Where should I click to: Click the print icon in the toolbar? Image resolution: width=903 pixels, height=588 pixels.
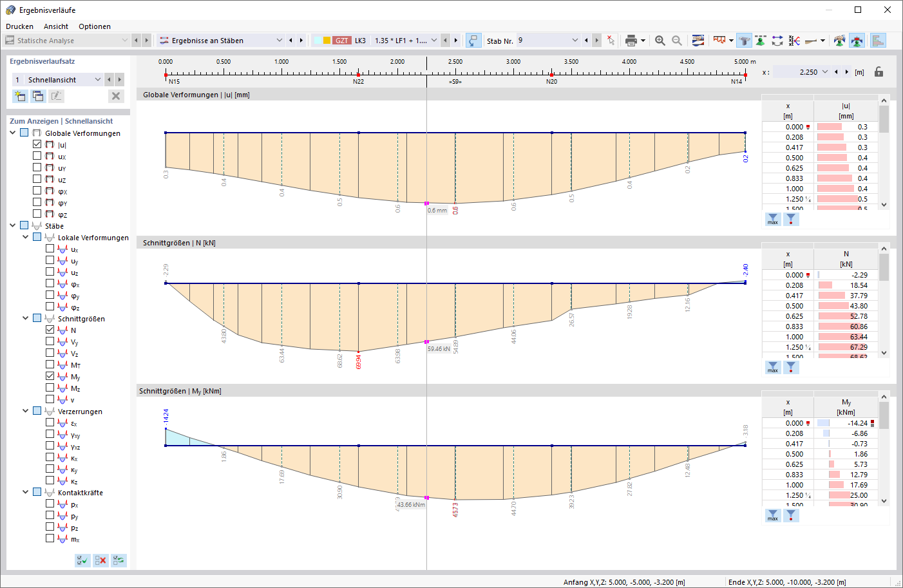631,41
